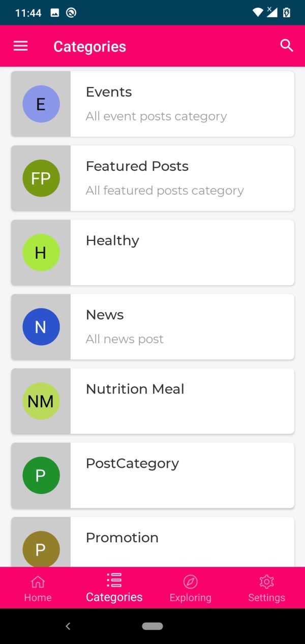Open the Featured Posts category

click(x=182, y=178)
